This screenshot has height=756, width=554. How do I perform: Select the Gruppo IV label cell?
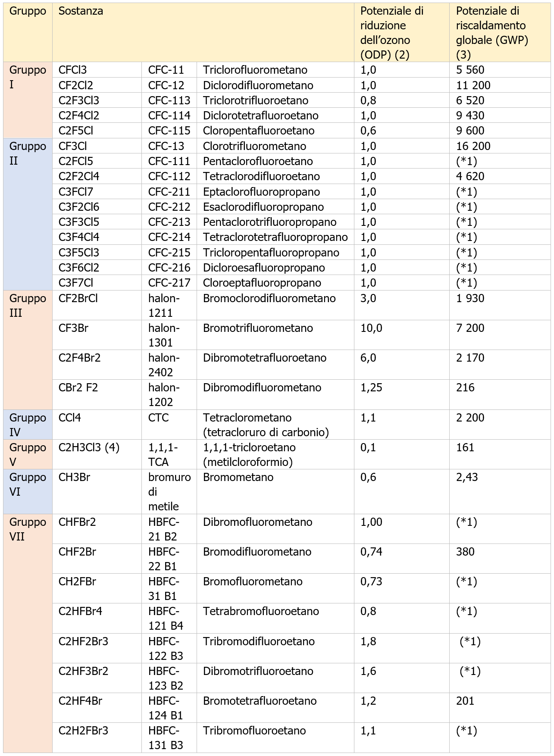[28, 425]
